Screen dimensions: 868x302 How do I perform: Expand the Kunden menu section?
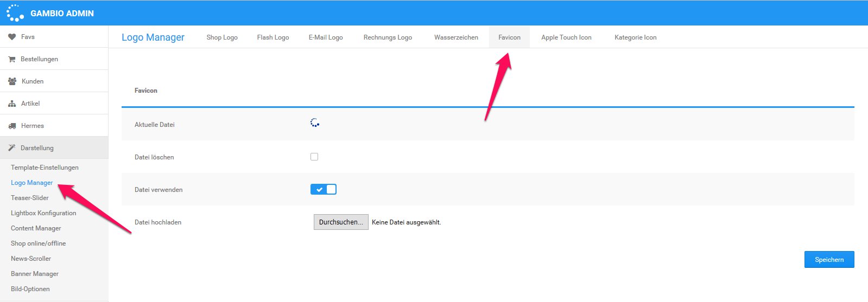[x=33, y=81]
